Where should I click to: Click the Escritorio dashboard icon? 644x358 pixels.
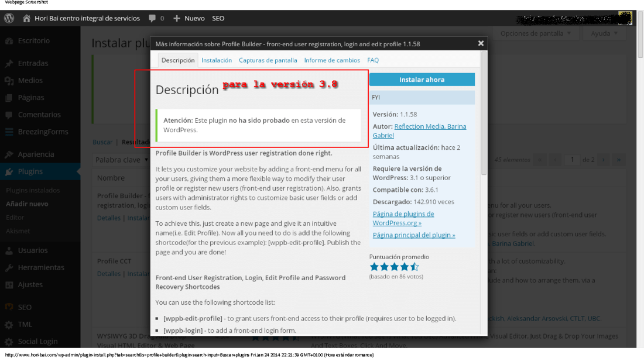[9, 40]
